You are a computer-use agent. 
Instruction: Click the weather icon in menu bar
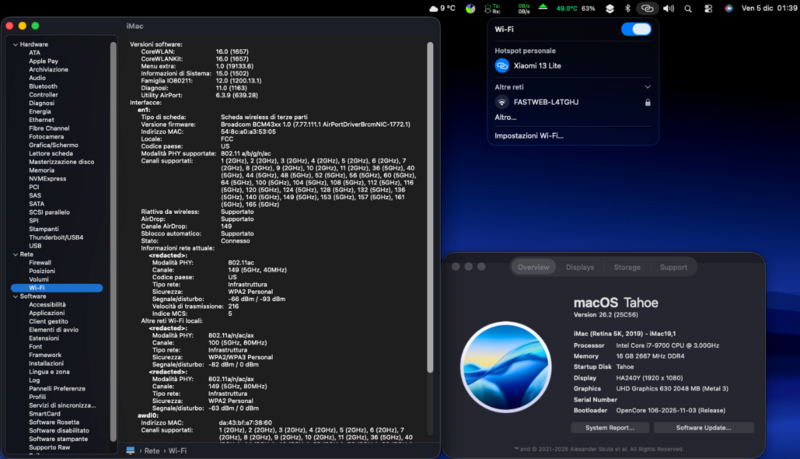431,8
